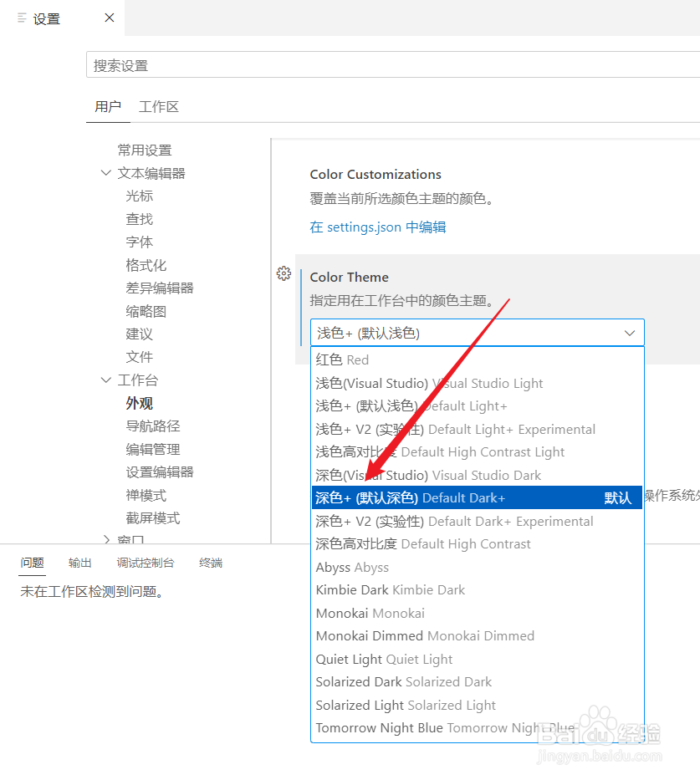Viewport: 700px width, 780px height.
Task: Choose Visual Studio Light theme
Action: (477, 383)
